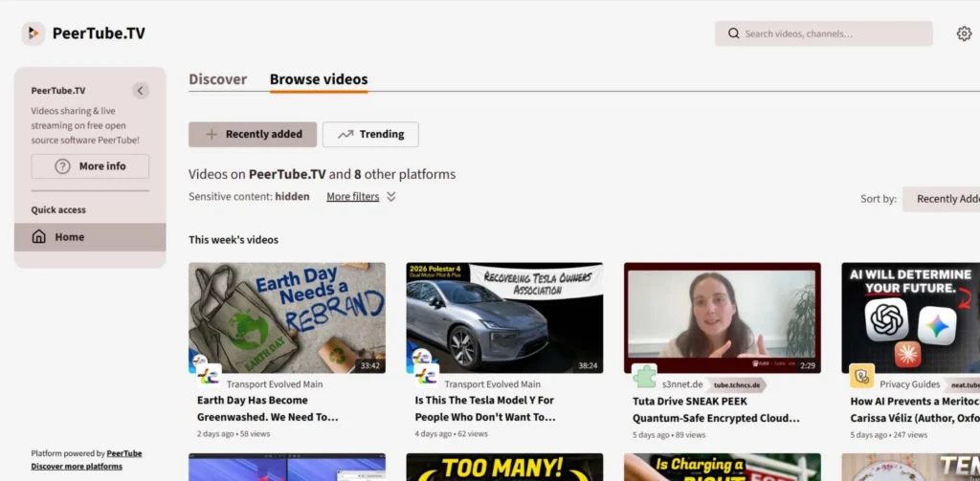Open Privacy Guides channel name
This screenshot has width=980, height=481.
point(910,384)
